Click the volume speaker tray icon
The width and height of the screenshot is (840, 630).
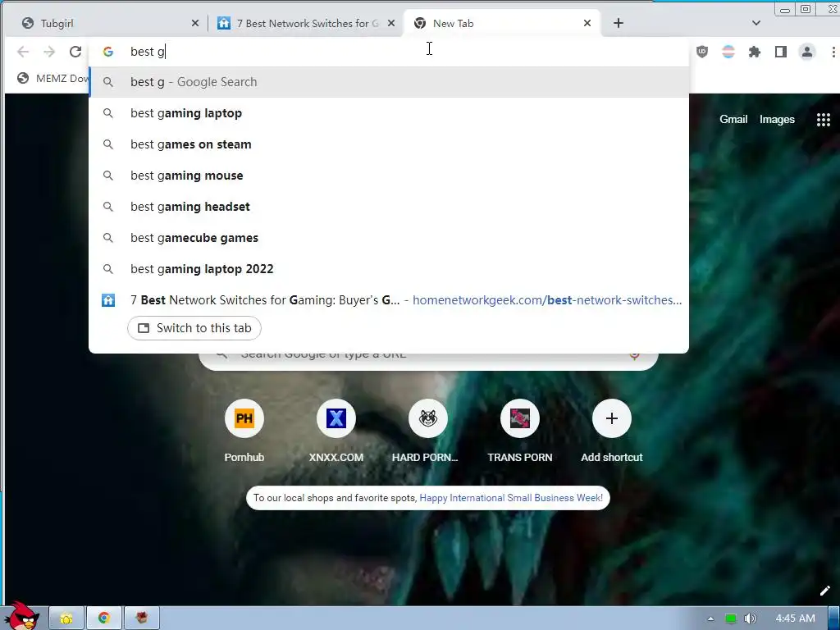tap(750, 619)
